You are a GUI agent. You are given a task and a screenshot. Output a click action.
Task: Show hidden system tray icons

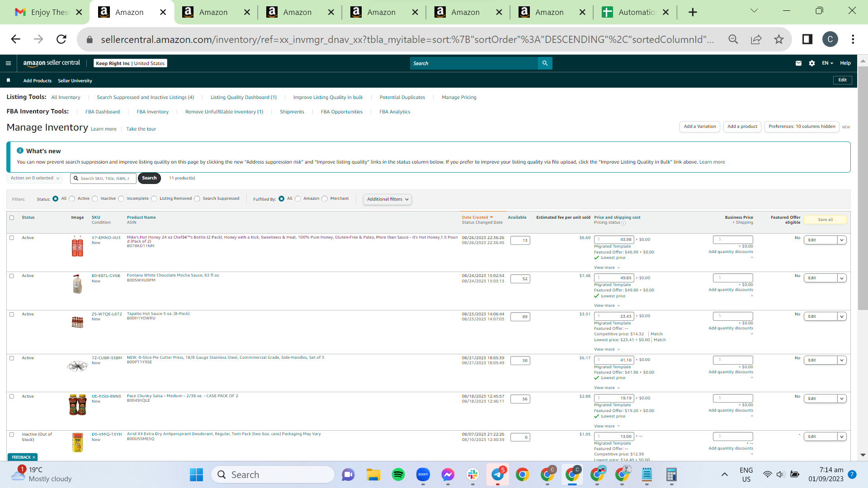(x=725, y=474)
